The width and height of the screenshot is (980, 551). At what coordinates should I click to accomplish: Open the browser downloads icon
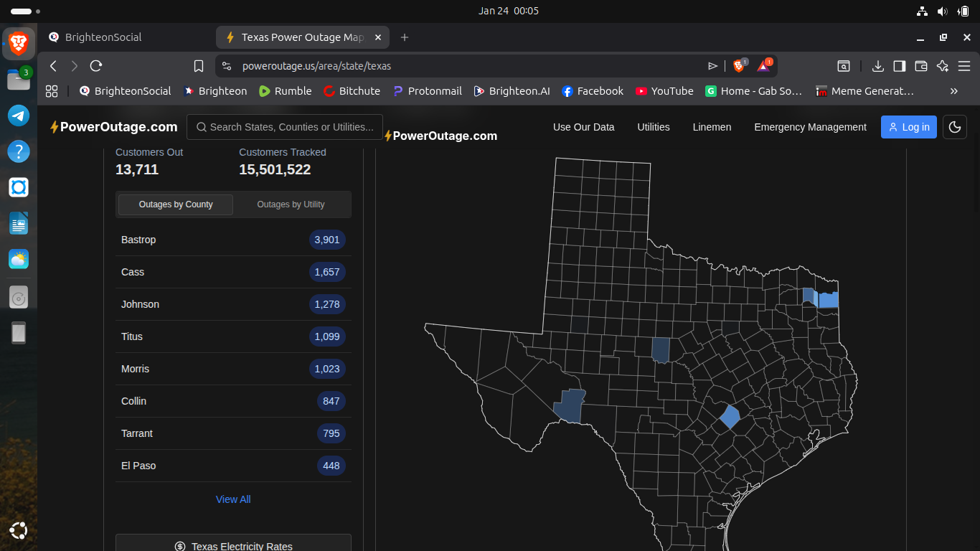[877, 66]
